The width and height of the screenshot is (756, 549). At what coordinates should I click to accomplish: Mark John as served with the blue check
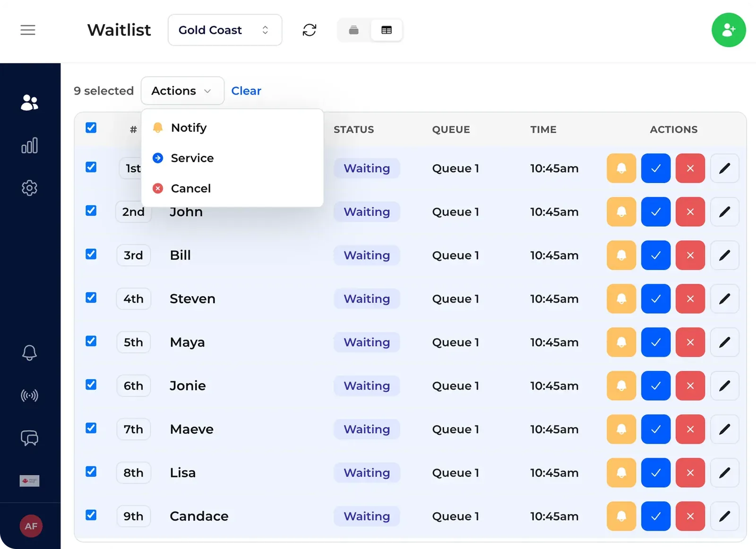(656, 212)
